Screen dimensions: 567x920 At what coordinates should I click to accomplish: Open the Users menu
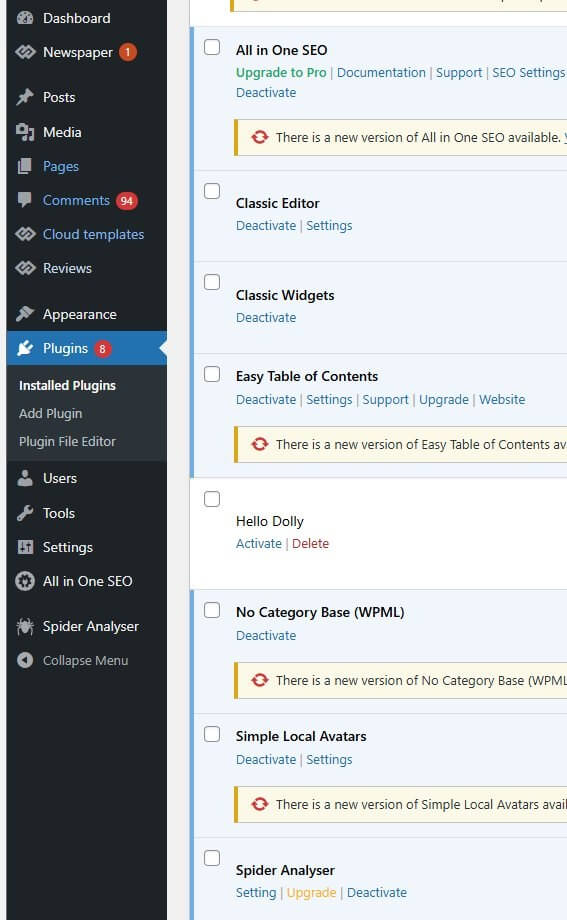(60, 478)
